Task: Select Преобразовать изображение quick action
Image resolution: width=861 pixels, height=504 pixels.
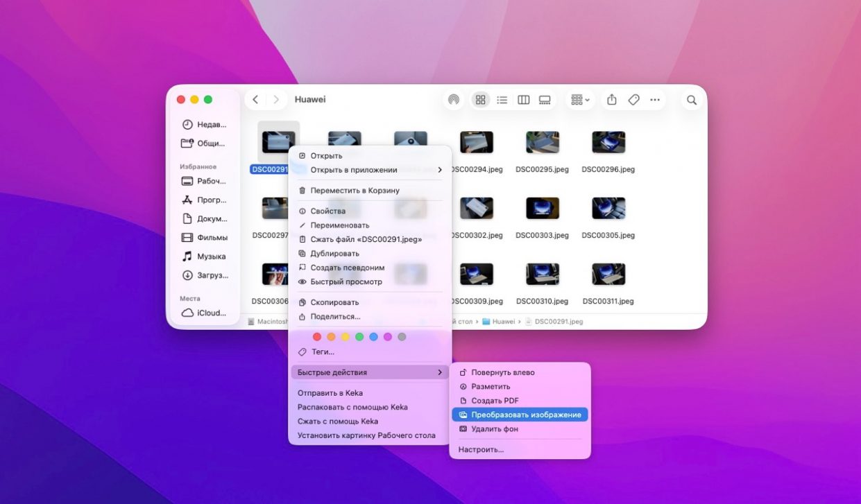Action: click(520, 415)
